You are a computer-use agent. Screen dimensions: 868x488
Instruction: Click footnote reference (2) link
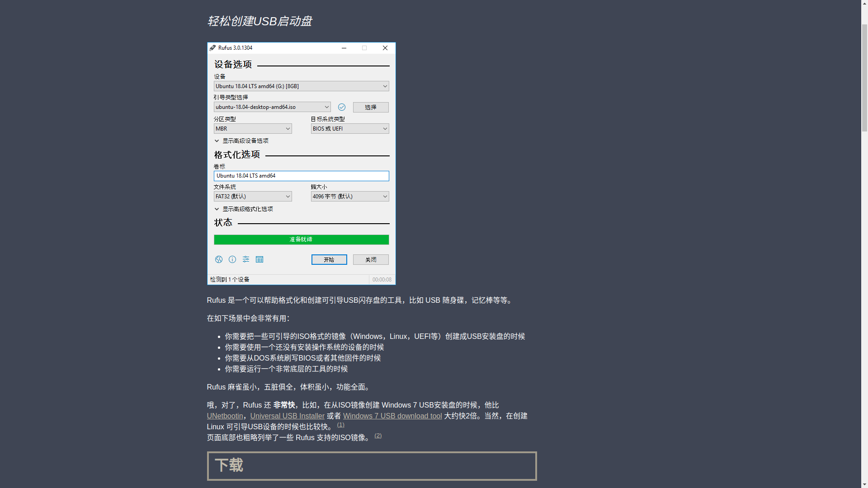(378, 436)
